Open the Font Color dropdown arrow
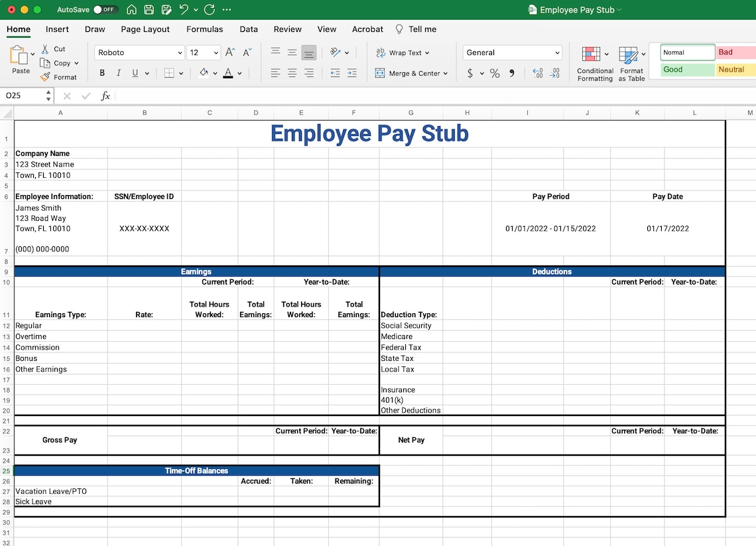 (239, 74)
